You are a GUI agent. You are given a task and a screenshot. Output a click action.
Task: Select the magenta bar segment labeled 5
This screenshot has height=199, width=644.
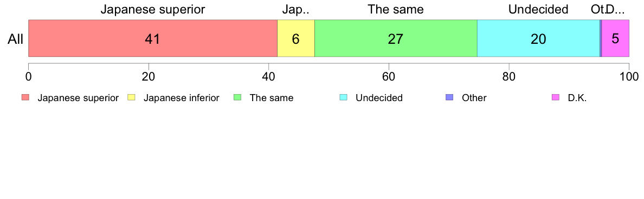point(615,38)
